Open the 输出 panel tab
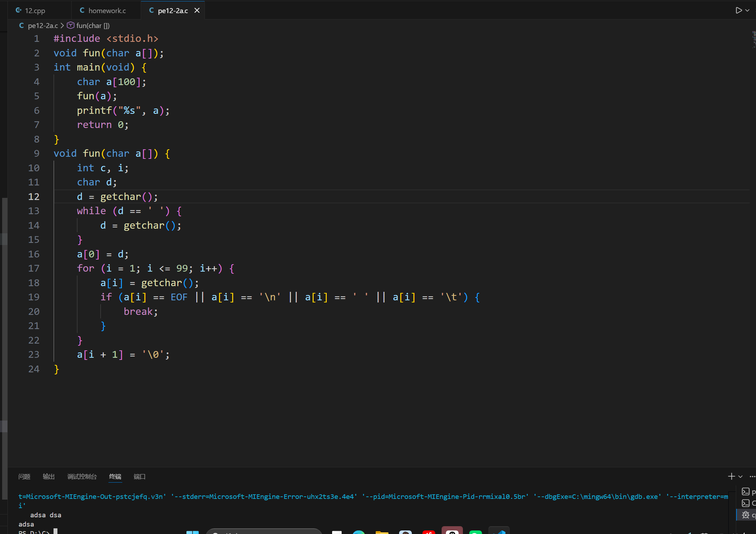Viewport: 756px width, 534px height. point(49,477)
